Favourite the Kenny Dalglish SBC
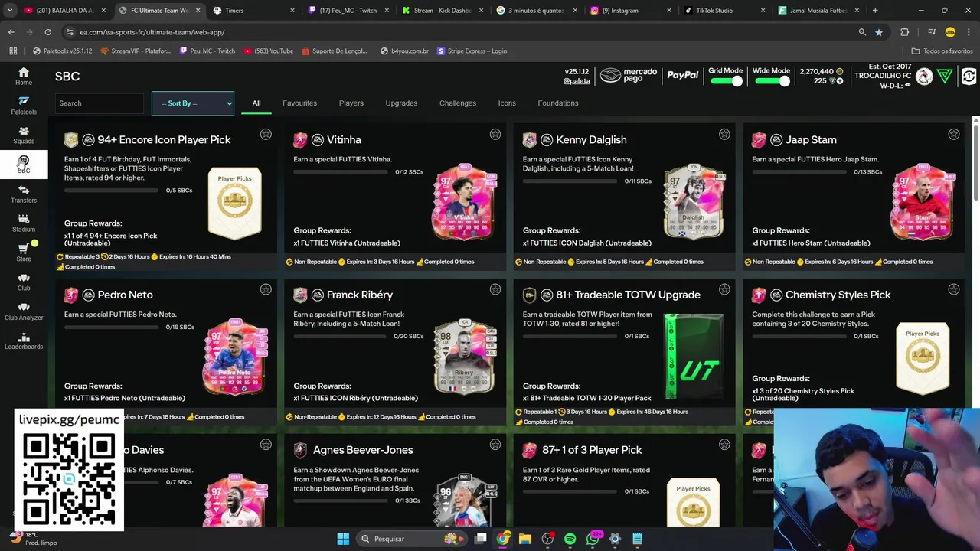 tap(724, 135)
